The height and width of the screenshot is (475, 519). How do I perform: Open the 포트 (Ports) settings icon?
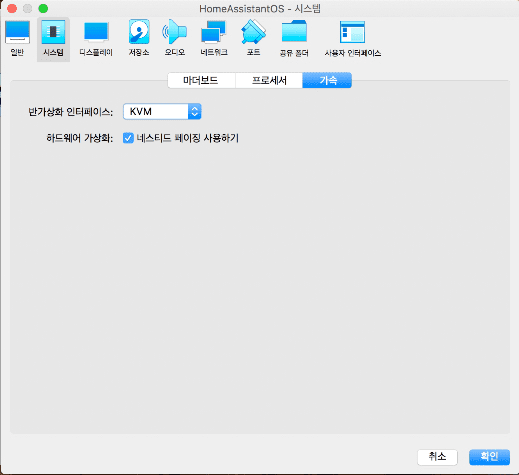click(x=253, y=39)
